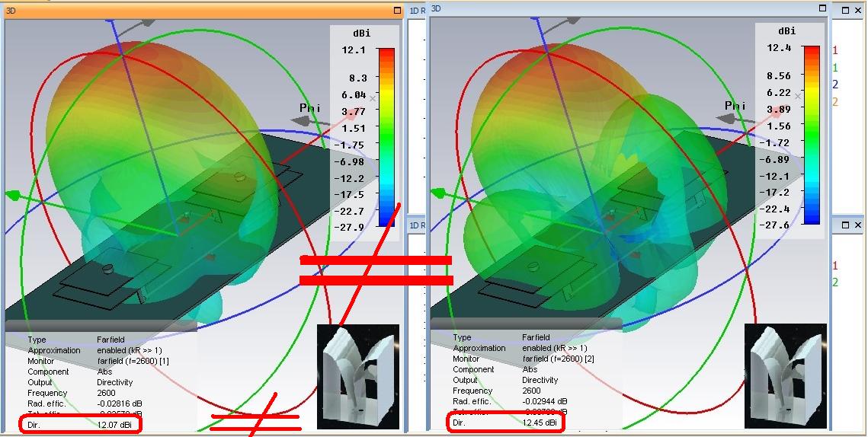Click the dBi color ramp topping at 12.4
Image resolution: width=868 pixels, height=437 pixels.
[x=811, y=135]
